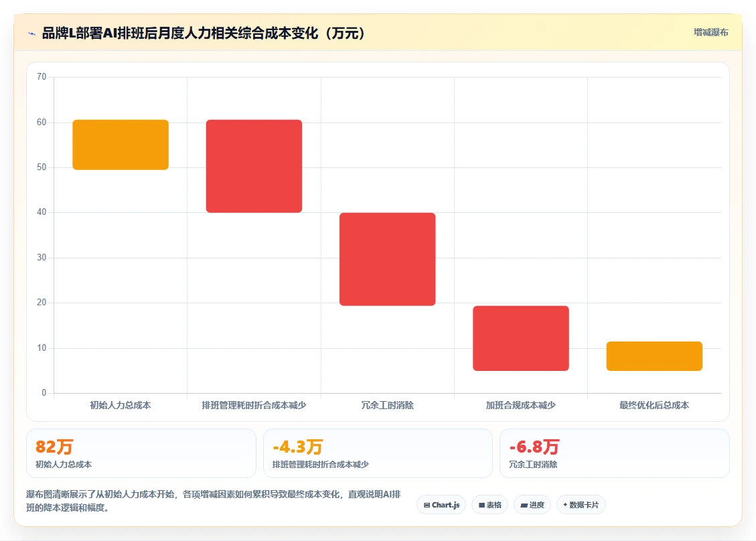
Task: Select the red 排班管理耗时折合成本减少 bar
Action: [254, 166]
